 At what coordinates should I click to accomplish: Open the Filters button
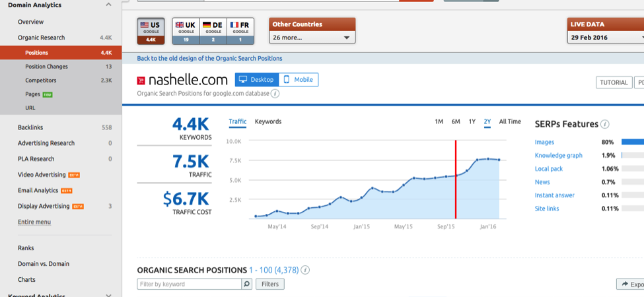click(x=270, y=284)
